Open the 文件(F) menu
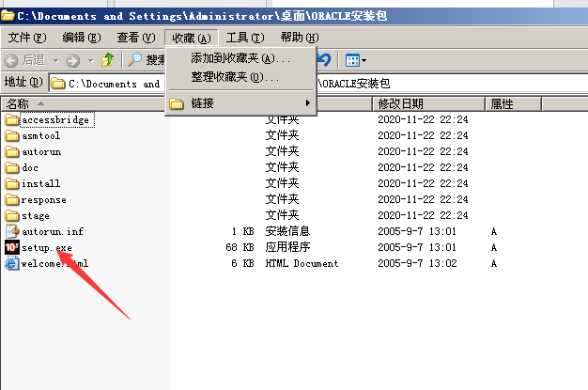Screen dimensions: 588x390 [x=27, y=38]
